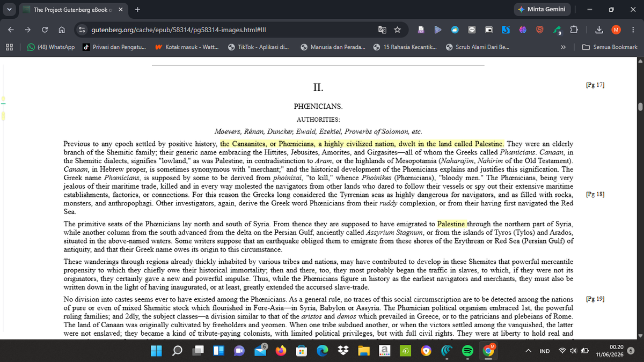644x362 pixels.
Task: Click the Minta Gemini button
Action: coord(541,10)
